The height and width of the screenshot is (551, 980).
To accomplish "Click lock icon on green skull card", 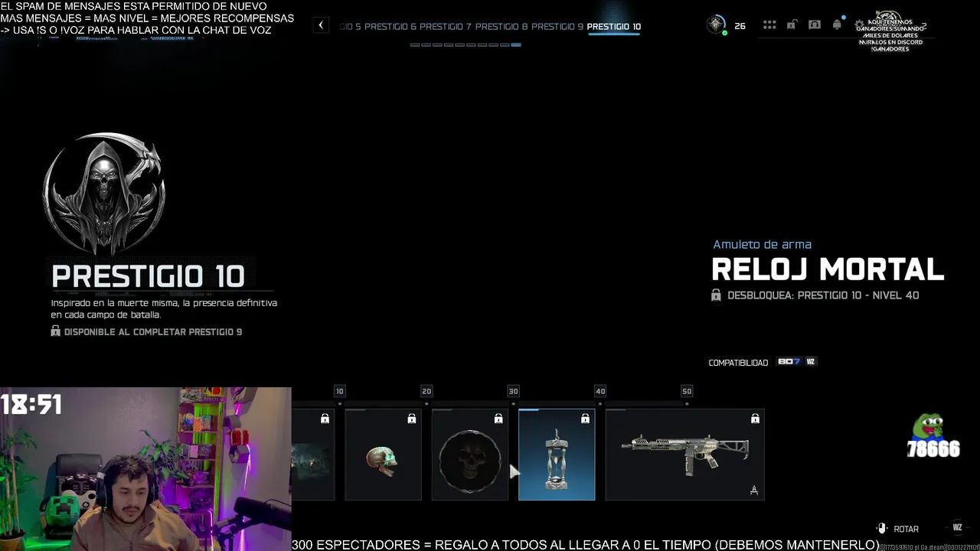I will pyautogui.click(x=412, y=419).
